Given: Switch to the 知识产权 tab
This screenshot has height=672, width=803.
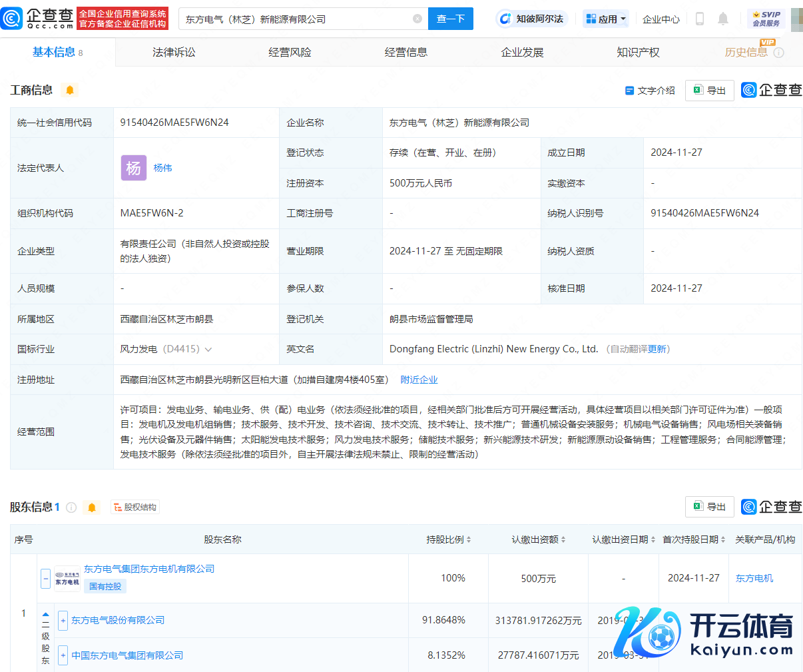Looking at the screenshot, I should 638,52.
